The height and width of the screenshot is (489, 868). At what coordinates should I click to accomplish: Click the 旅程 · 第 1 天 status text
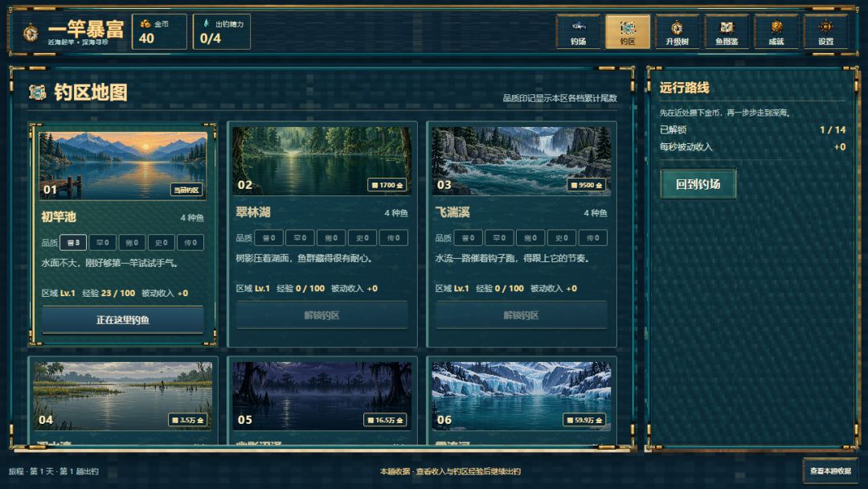[x=54, y=471]
